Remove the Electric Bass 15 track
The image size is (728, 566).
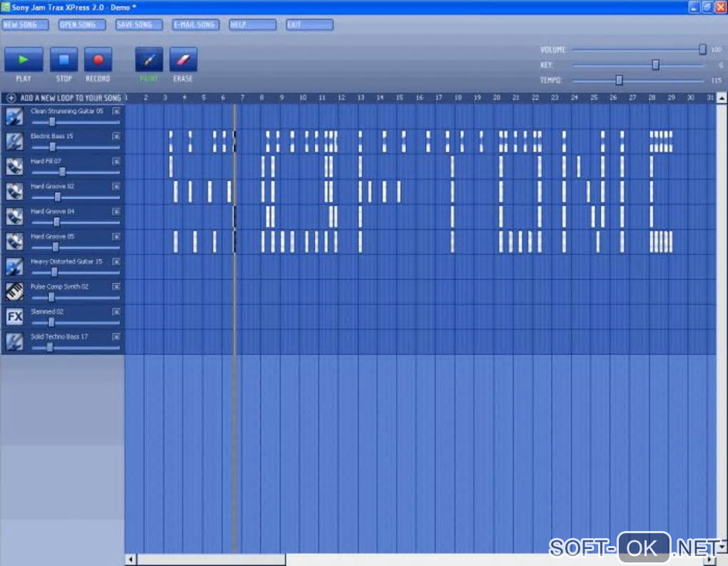pyautogui.click(x=116, y=136)
